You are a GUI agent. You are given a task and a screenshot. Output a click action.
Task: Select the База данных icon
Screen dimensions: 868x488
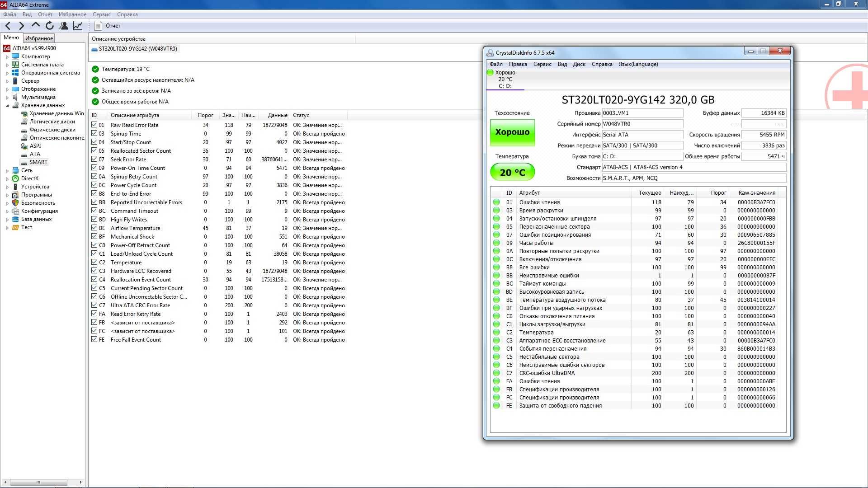pos(15,219)
